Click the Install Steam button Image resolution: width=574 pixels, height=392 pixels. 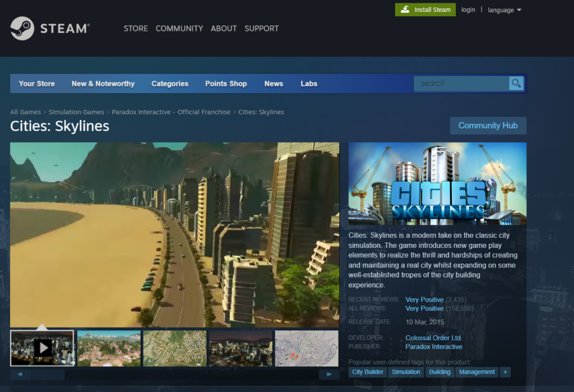425,10
